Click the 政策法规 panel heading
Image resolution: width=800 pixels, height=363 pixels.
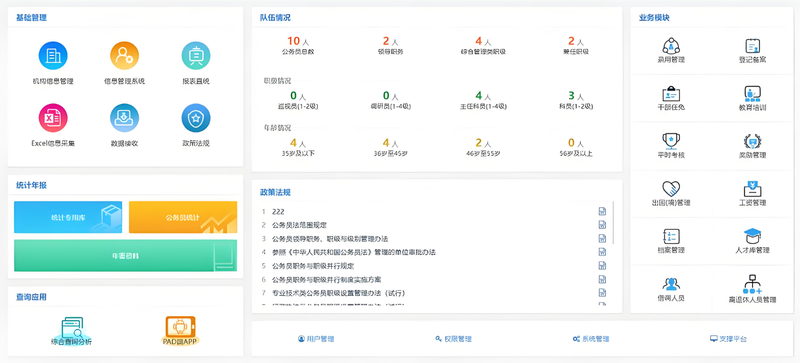(276, 192)
